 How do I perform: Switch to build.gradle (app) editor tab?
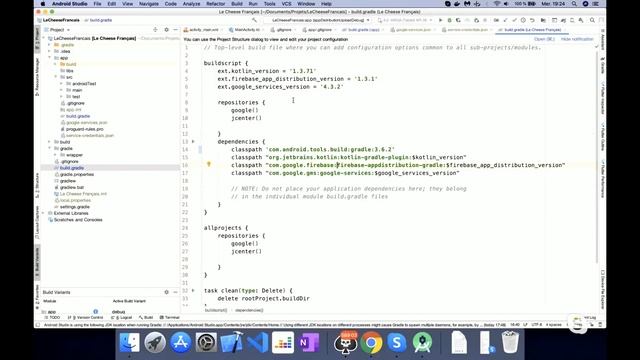363,30
